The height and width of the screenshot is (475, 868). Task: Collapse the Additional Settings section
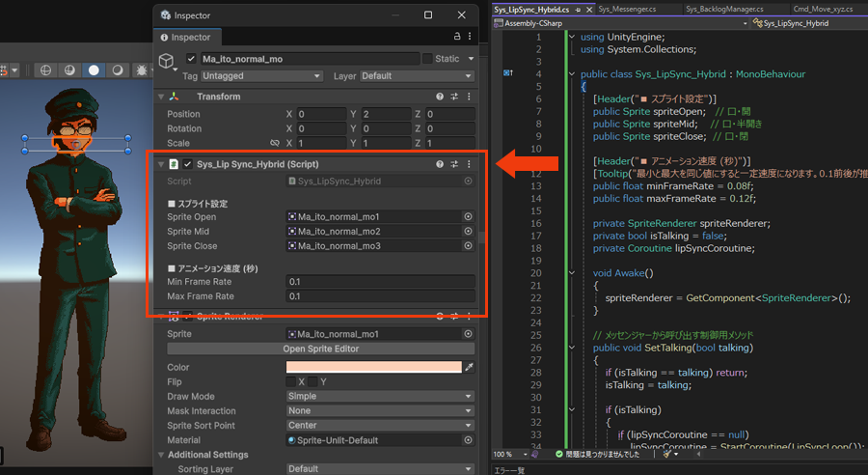pos(161,455)
